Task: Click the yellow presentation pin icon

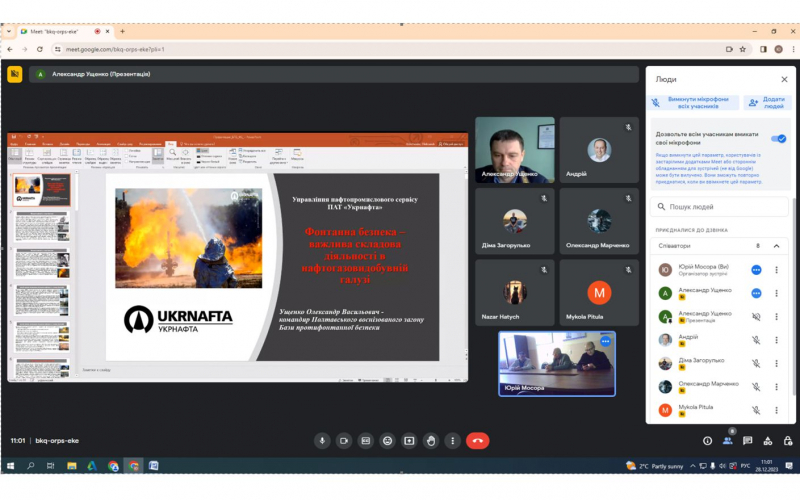Action: 15,74
